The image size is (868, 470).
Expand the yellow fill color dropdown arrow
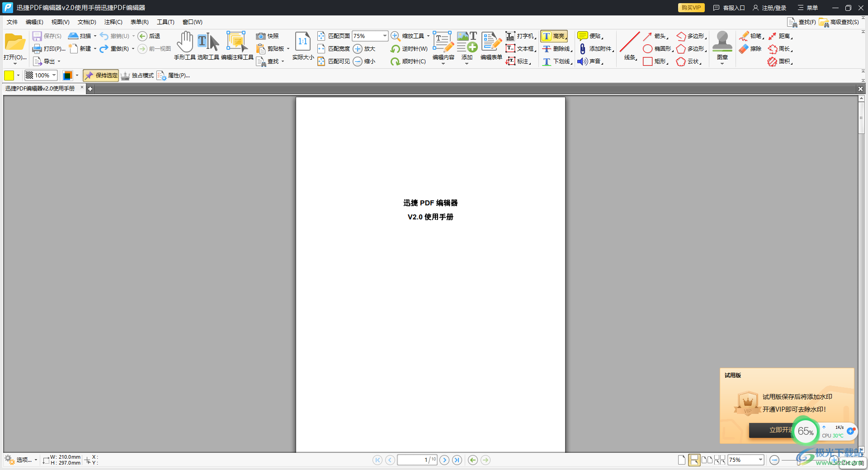(18, 76)
